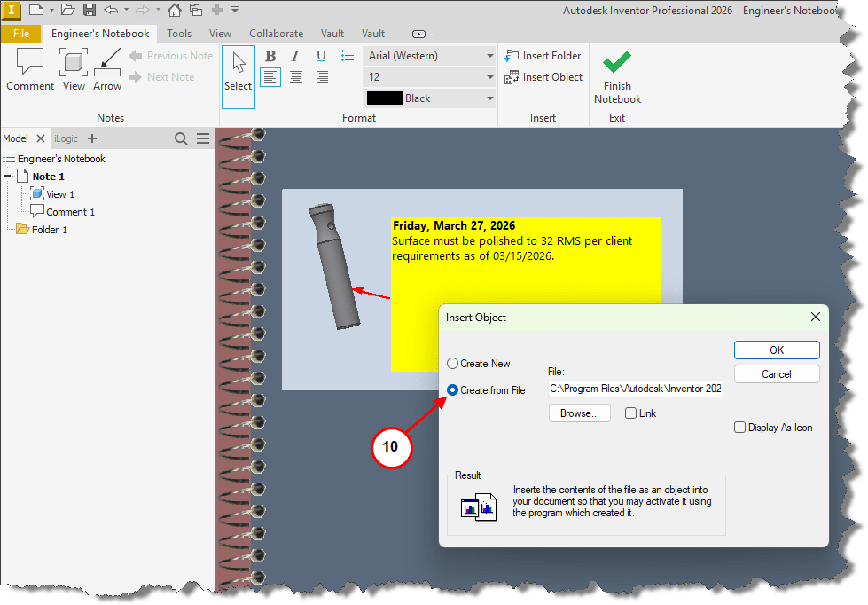Image resolution: width=868 pixels, height=605 pixels.
Task: Click the Open folder icon
Action: click(67, 10)
